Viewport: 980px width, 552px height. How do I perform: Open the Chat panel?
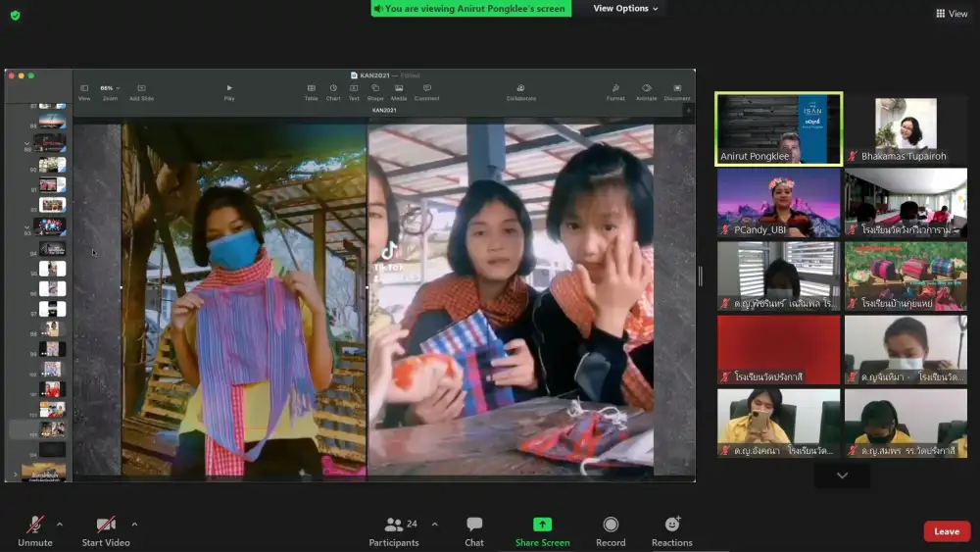point(474,526)
